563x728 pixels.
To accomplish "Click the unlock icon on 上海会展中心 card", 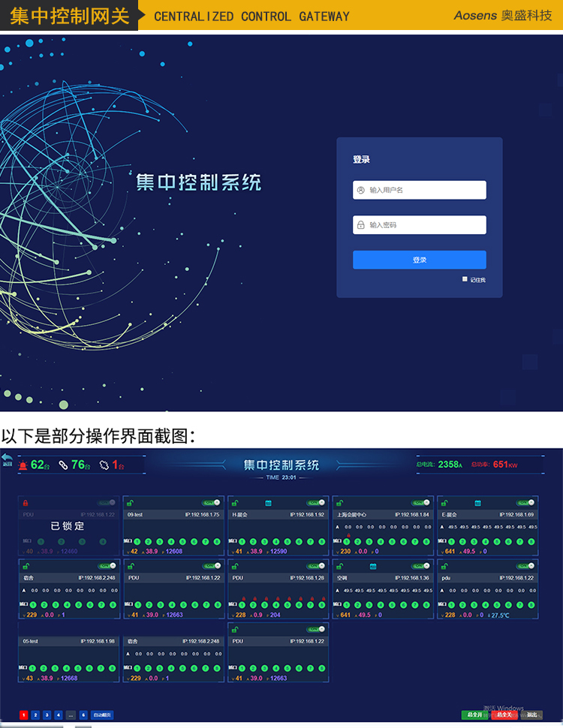I will tap(341, 503).
